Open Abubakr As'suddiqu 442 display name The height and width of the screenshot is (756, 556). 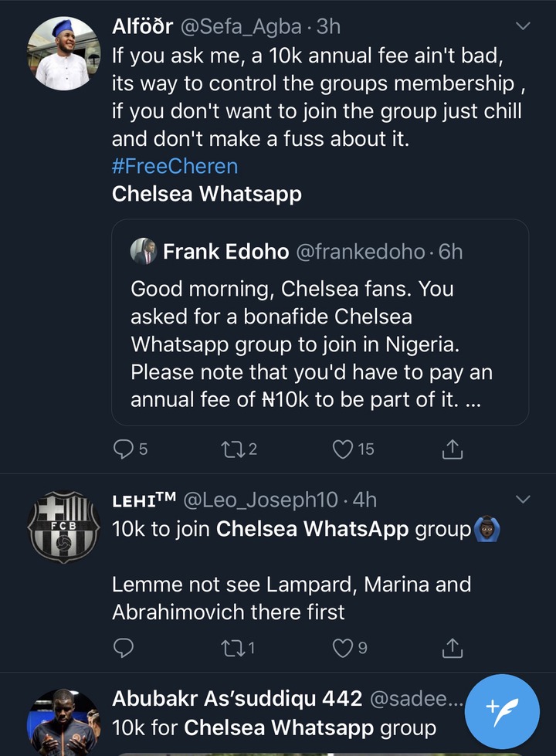(236, 699)
